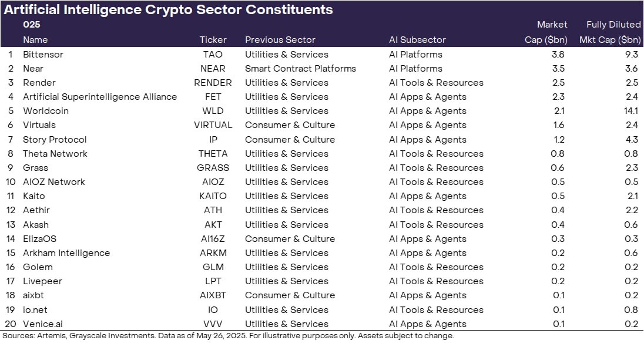Click the table title heading text
Viewport: 644px width, 347px height.
[169, 10]
